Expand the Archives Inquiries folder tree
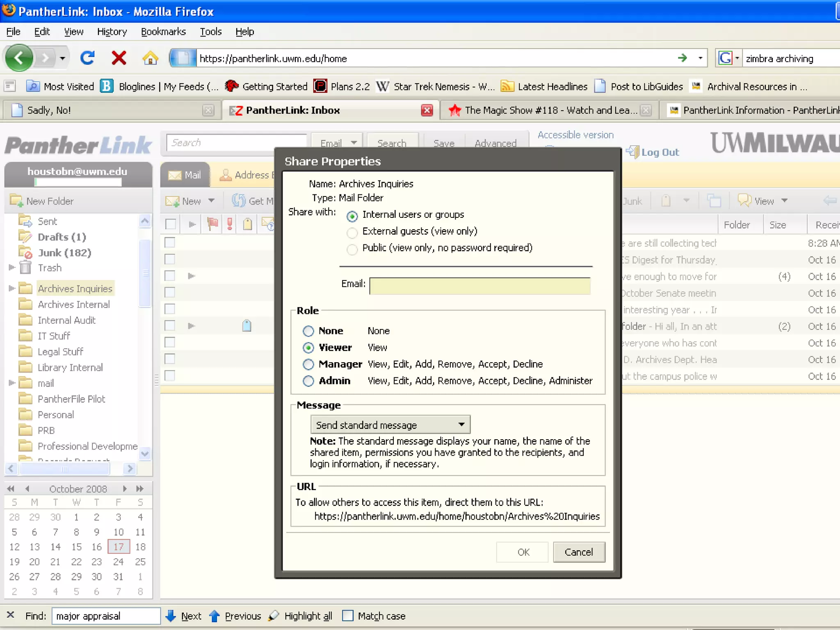Viewport: 840px width, 630px height. click(11, 288)
